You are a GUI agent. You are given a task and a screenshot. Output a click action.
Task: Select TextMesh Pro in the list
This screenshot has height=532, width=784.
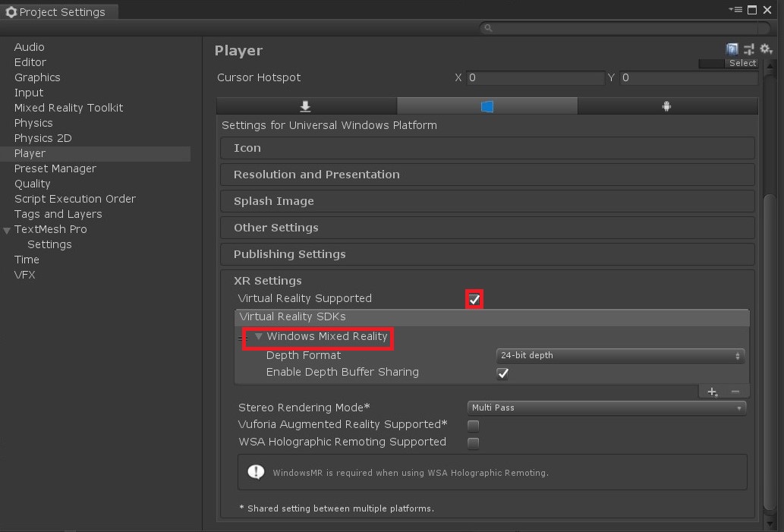coord(51,229)
